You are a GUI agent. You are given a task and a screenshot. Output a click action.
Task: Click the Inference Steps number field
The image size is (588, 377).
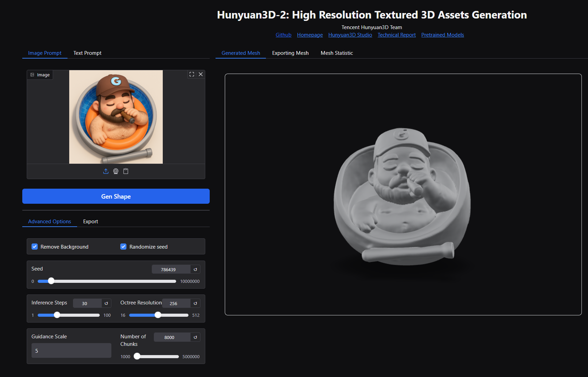coord(87,303)
